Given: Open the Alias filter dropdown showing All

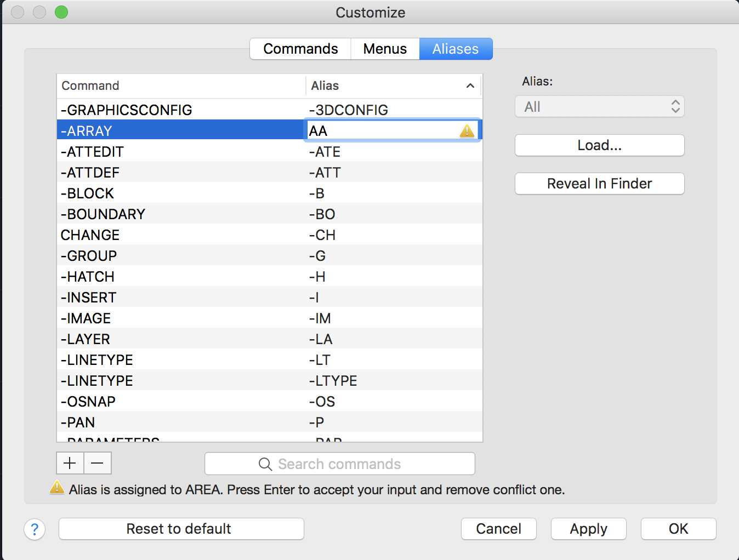Looking at the screenshot, I should pos(600,107).
